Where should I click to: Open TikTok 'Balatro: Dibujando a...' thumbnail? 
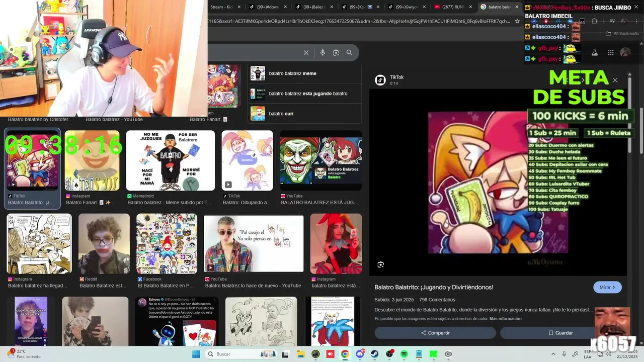[x=247, y=160]
